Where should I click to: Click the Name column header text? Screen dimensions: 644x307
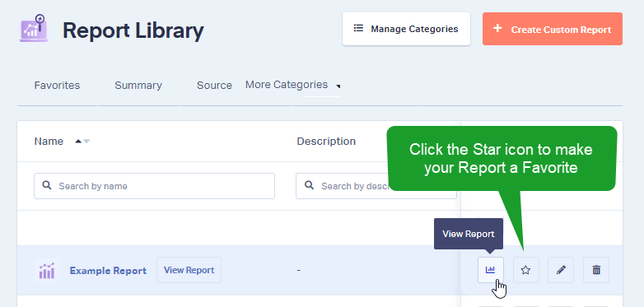(49, 142)
